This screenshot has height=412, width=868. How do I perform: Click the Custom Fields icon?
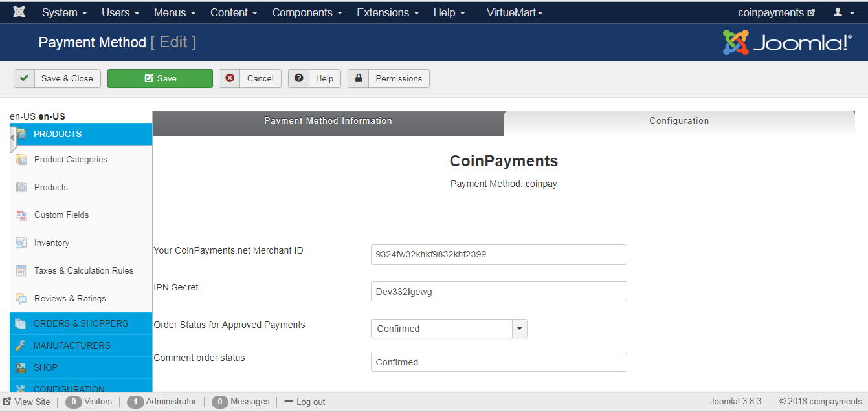pos(21,215)
